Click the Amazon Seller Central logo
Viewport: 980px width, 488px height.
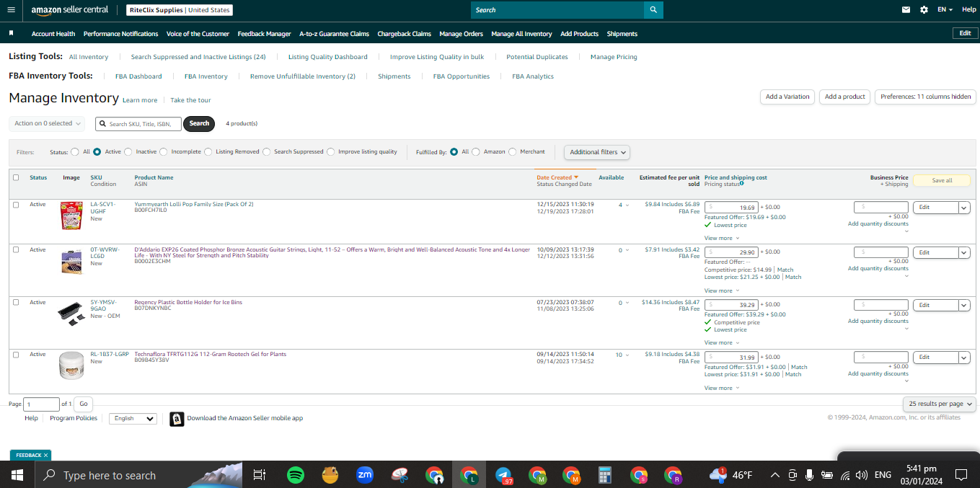pos(70,10)
